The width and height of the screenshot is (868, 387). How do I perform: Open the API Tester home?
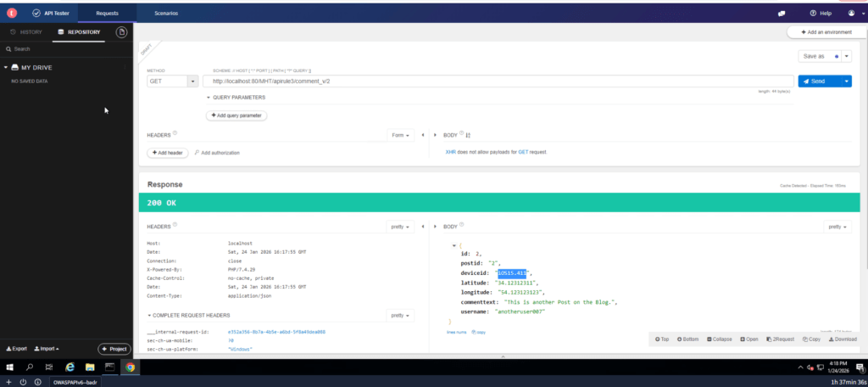[51, 13]
